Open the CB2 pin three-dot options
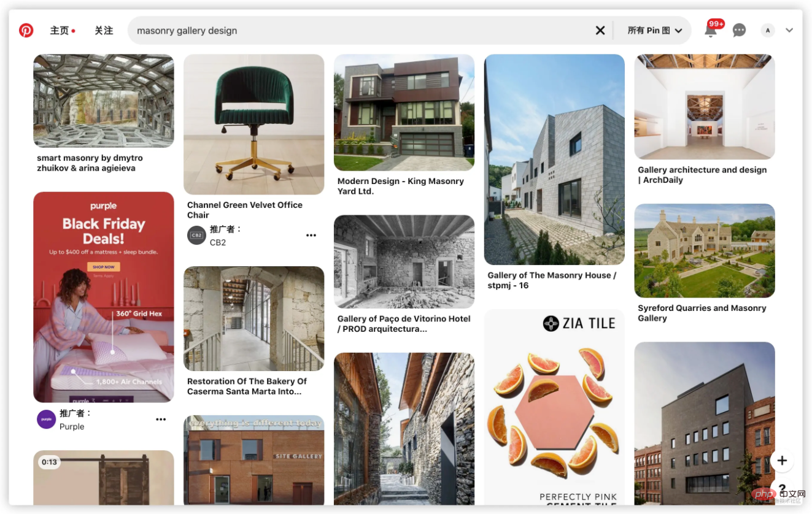 311,235
